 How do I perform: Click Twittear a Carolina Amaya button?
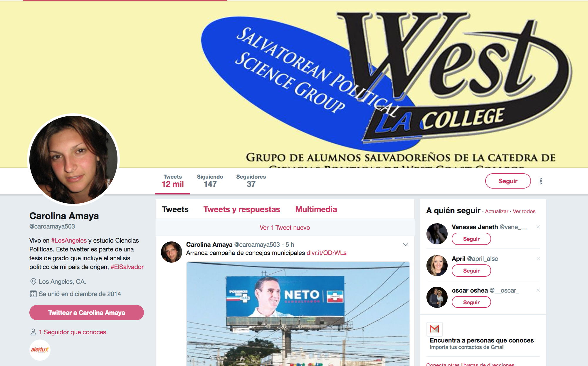pos(87,313)
